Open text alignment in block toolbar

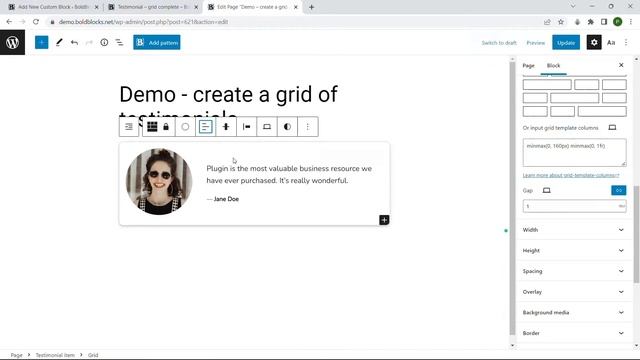(x=205, y=127)
